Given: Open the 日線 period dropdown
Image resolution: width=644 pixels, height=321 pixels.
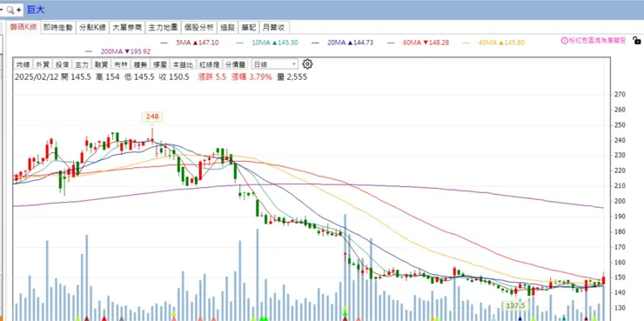Looking at the screenshot, I should click(x=275, y=64).
